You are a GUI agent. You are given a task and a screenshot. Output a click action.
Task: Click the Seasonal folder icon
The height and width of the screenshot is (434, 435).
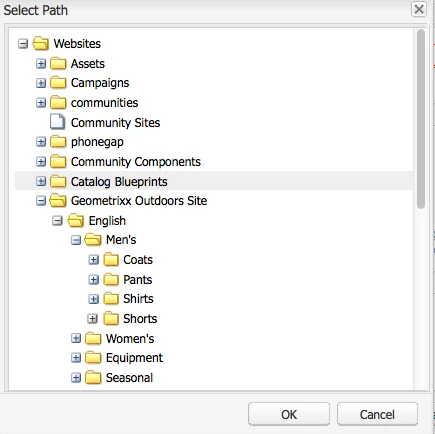[93, 378]
